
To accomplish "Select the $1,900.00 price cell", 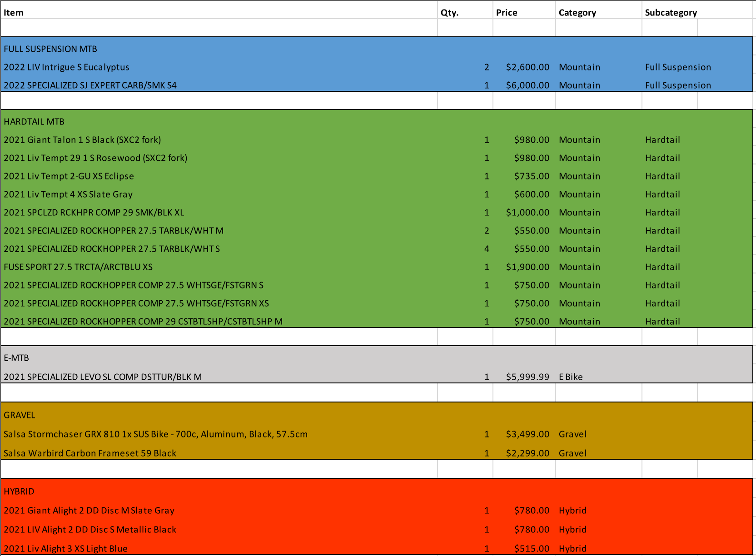I will pyautogui.click(x=527, y=267).
